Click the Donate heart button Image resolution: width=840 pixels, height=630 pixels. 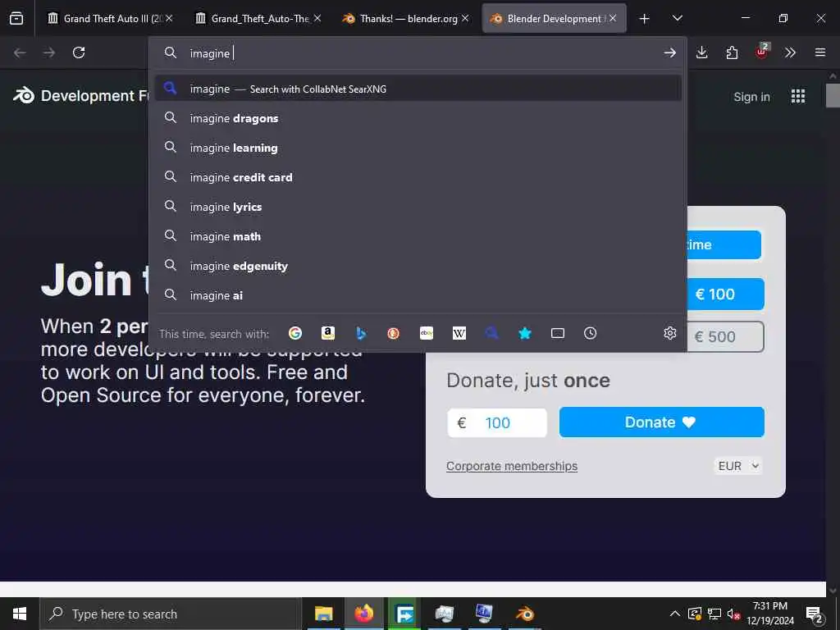point(662,422)
